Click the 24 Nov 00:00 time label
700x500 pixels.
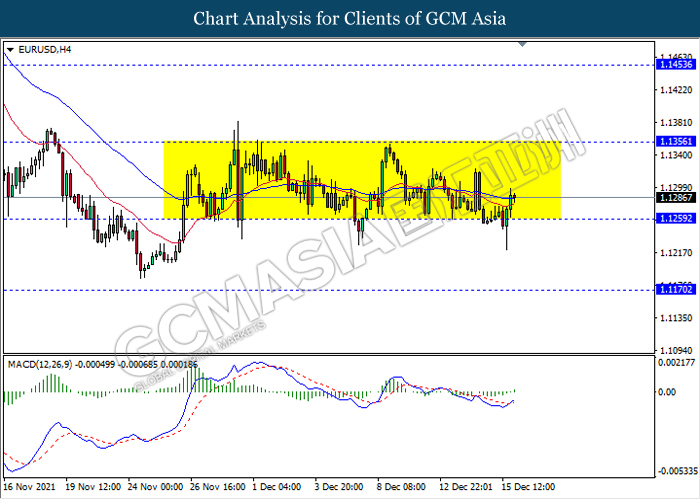point(155,487)
